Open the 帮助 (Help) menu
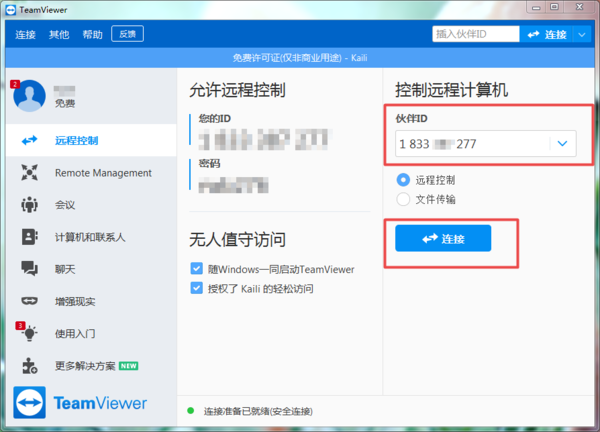 pos(92,34)
